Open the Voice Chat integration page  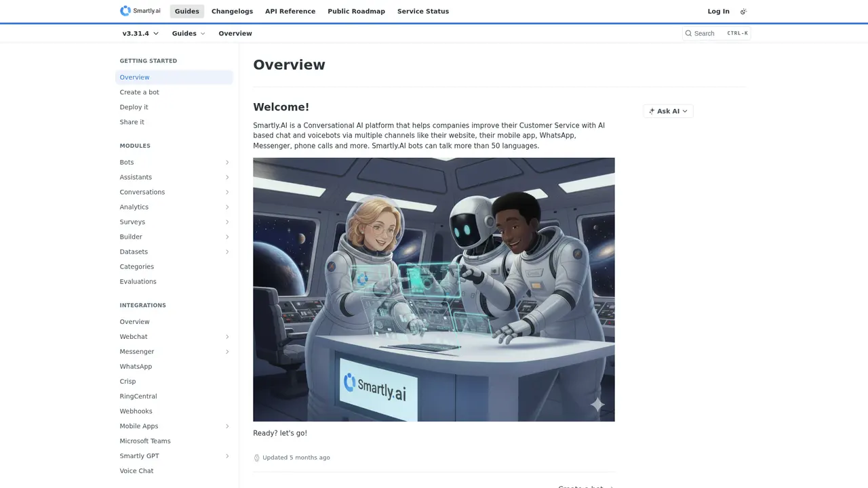(174, 471)
